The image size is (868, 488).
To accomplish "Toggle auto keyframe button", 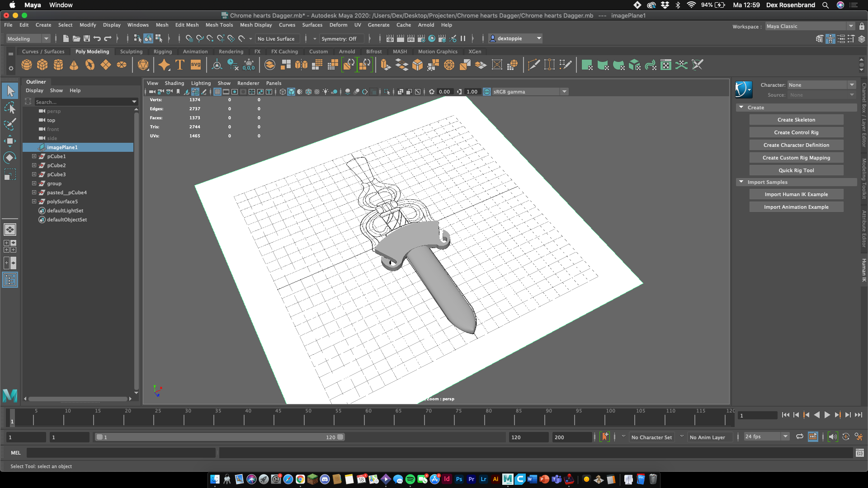I will click(x=605, y=437).
